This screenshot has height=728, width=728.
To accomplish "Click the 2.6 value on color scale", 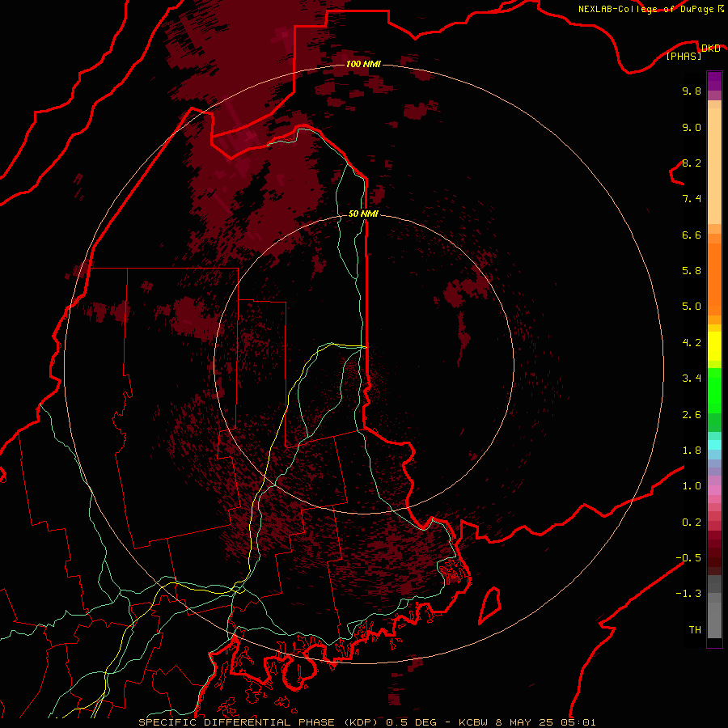I will pyautogui.click(x=692, y=415).
